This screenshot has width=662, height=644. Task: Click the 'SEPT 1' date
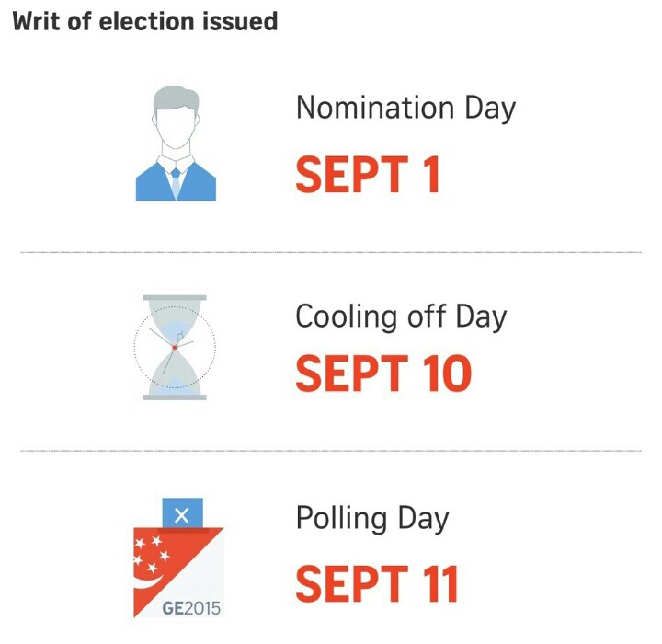pyautogui.click(x=368, y=174)
